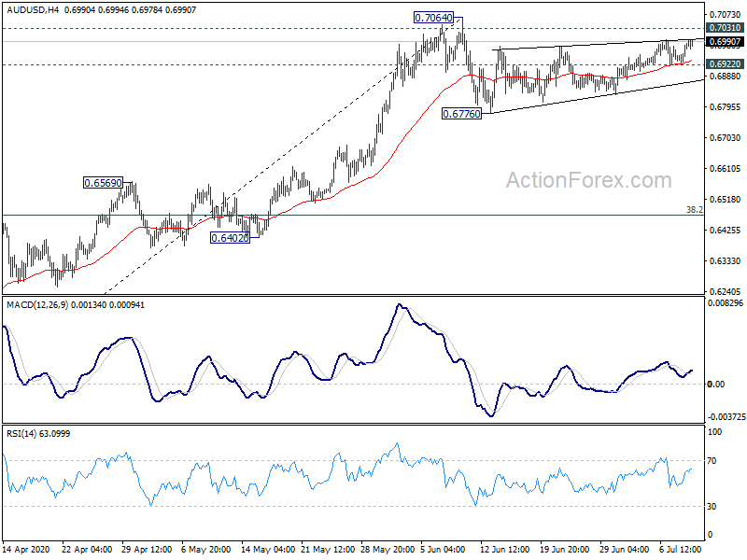Select the 0.70640 price label
747x560 pixels.
(433, 18)
